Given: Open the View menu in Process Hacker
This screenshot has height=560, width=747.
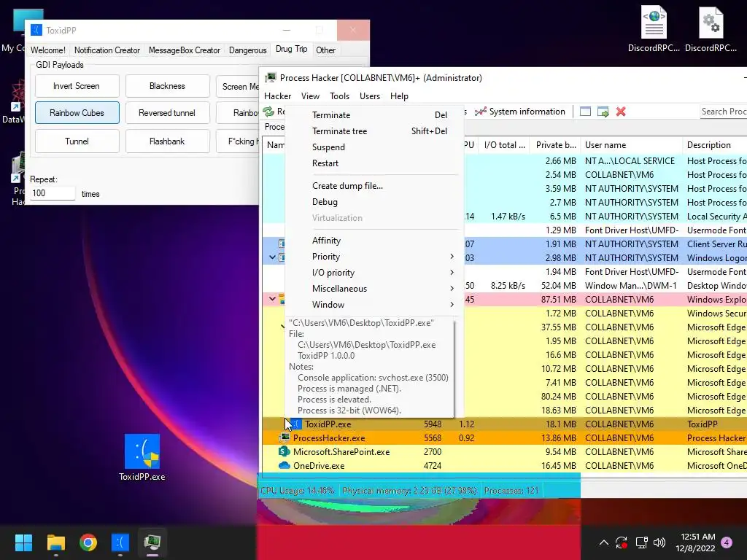Looking at the screenshot, I should pos(310,96).
